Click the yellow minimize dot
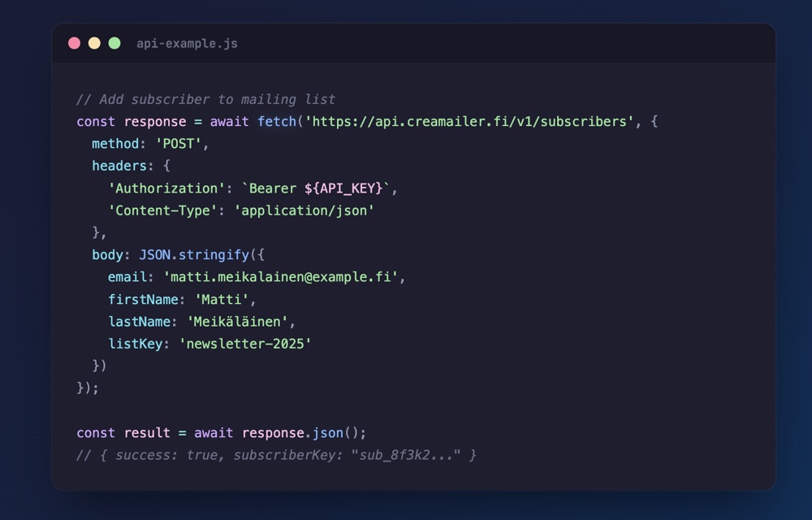Screen dimensions: 812x520 coord(94,43)
